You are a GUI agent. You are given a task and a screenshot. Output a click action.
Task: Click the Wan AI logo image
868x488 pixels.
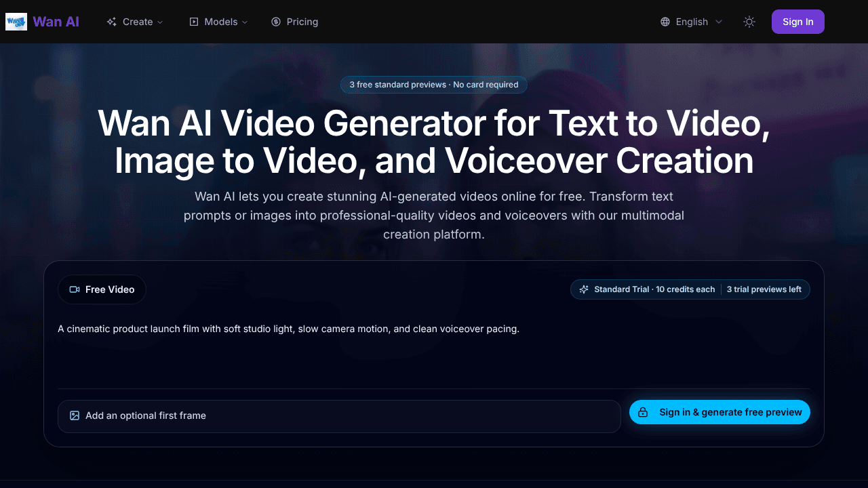click(16, 22)
